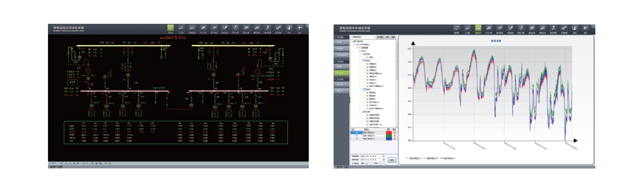Click the green series legend entry under the chart
The image size is (644, 193).
point(431,158)
